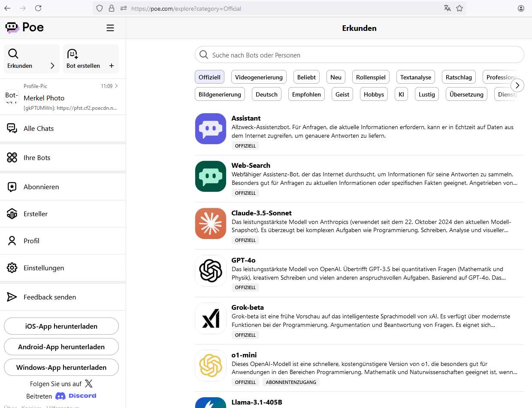Open the Web-Search bot title
The width and height of the screenshot is (532, 408).
251,165
